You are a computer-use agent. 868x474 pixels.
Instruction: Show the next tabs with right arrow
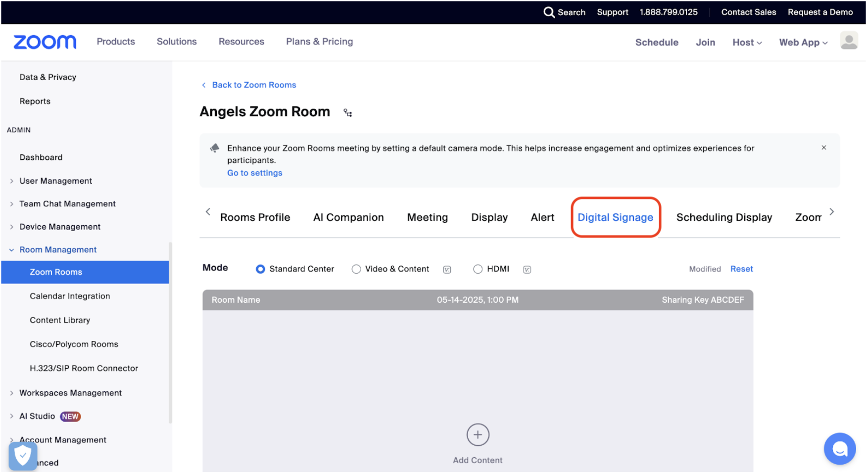832,212
